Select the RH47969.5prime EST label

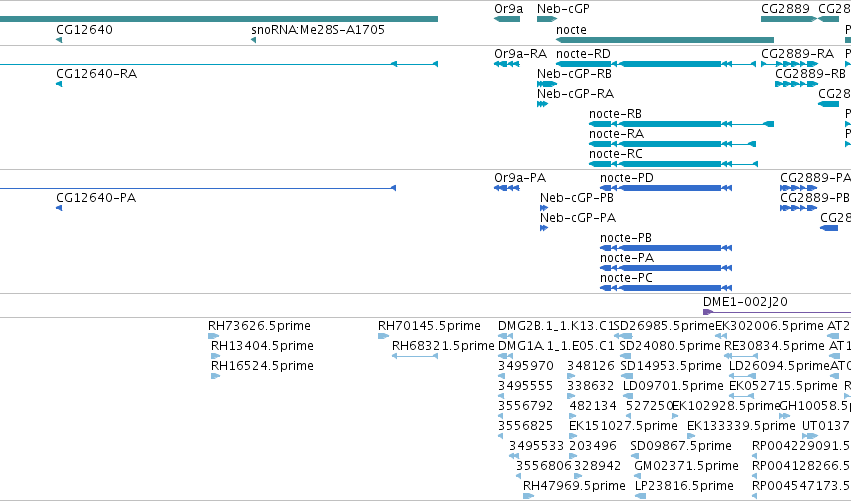pyautogui.click(x=574, y=486)
